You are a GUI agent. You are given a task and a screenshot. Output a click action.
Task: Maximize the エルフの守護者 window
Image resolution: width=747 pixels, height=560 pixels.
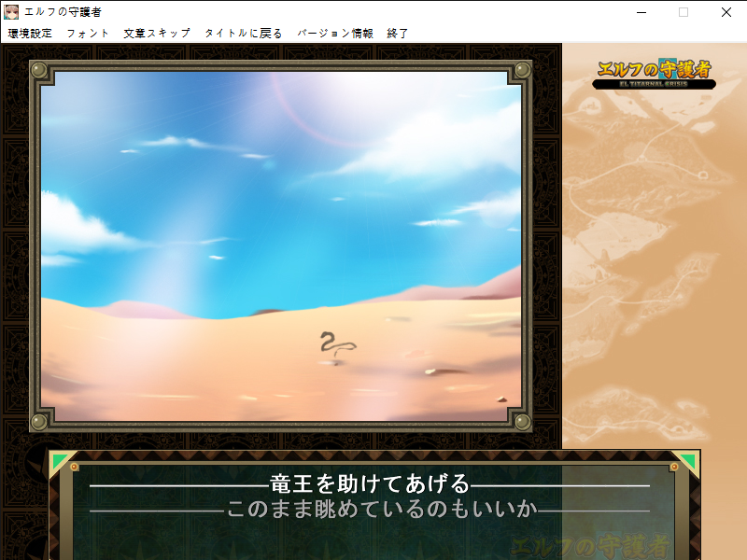pyautogui.click(x=684, y=12)
